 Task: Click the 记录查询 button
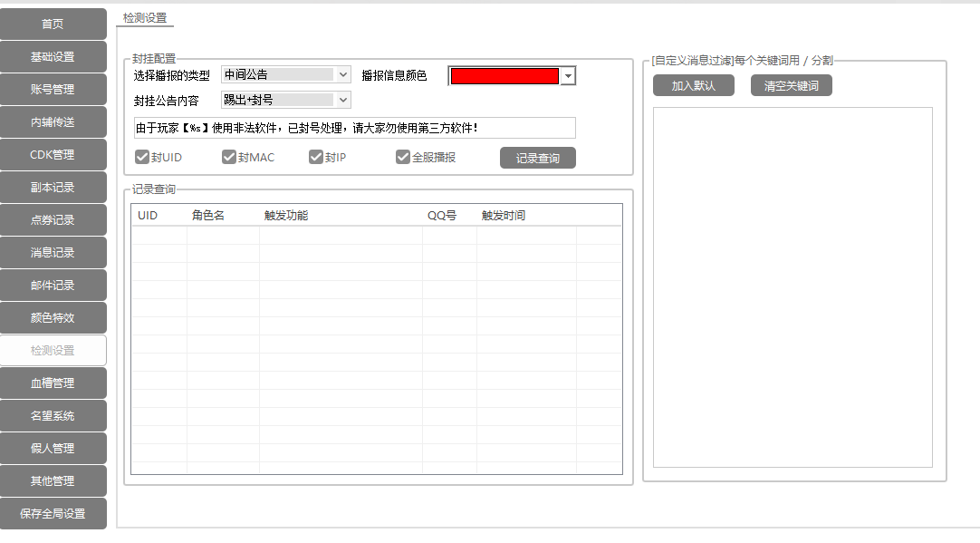tap(537, 159)
